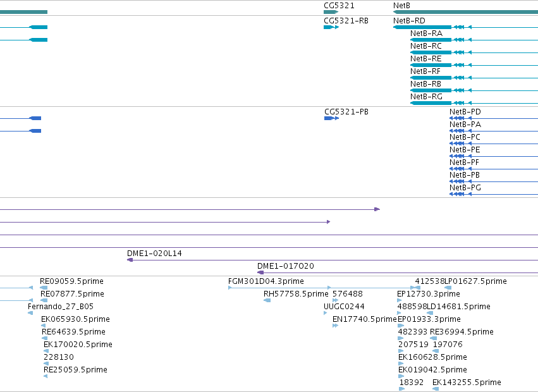This screenshot has height=392, width=538.
Task: Open the NetB-RF transcript label
Action: pos(425,71)
